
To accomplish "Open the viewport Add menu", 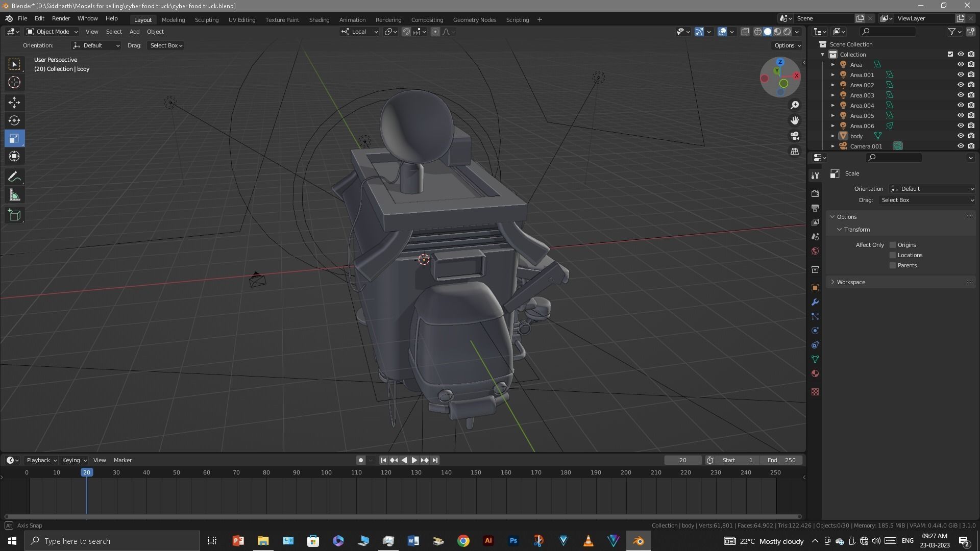I will [x=134, y=32].
